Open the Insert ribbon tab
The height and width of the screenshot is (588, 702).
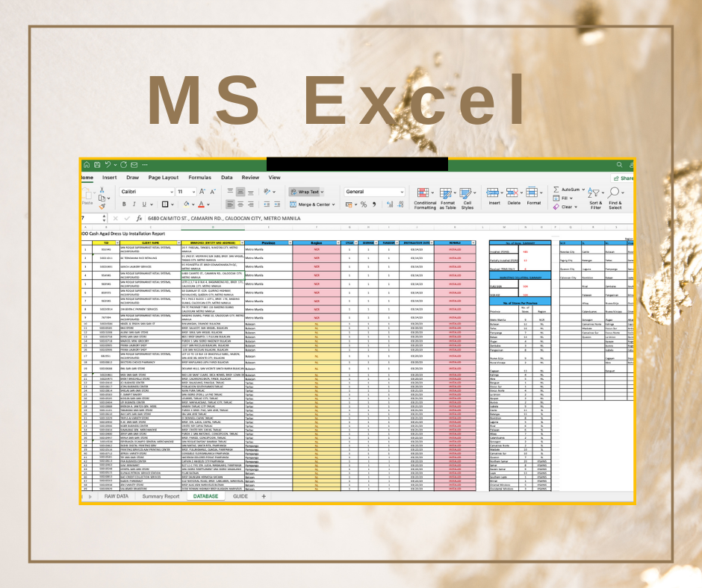pyautogui.click(x=109, y=178)
